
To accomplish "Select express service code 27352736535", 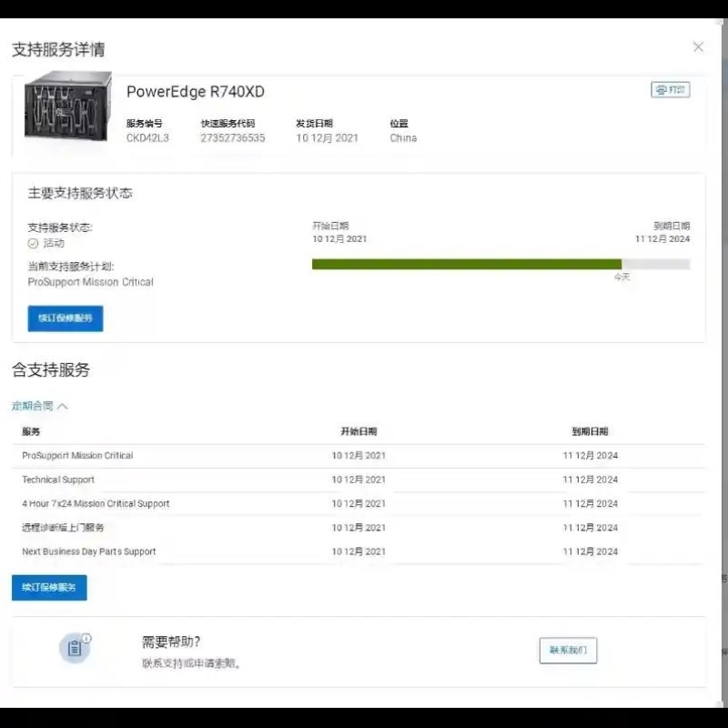I will point(233,138).
